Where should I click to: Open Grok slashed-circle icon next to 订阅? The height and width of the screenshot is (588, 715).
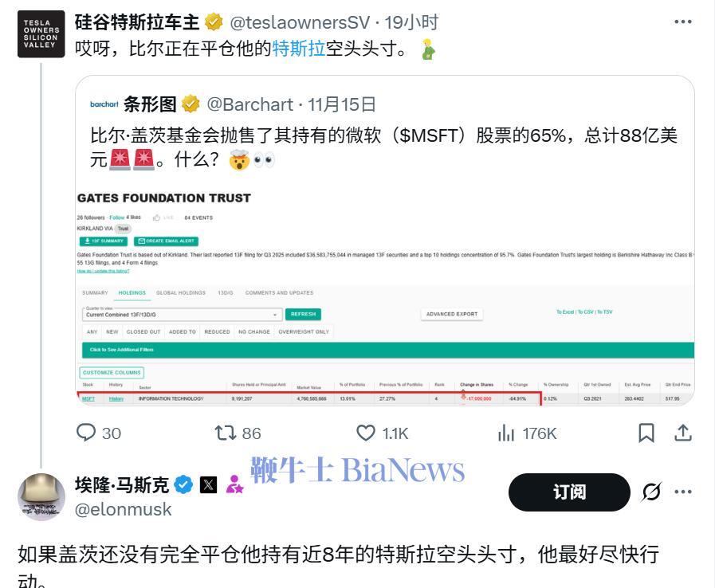[651, 492]
